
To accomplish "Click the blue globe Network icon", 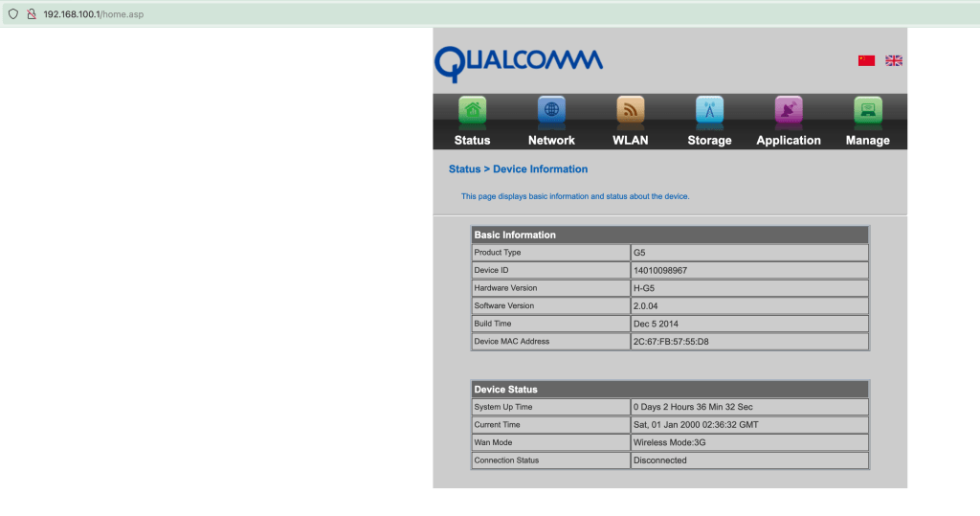I will point(551,110).
